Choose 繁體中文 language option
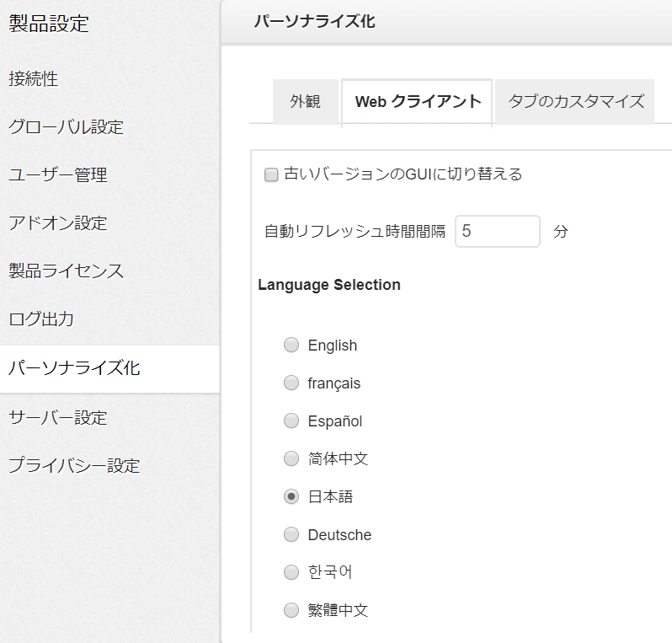Viewport: 672px width, 643px height. [x=291, y=610]
